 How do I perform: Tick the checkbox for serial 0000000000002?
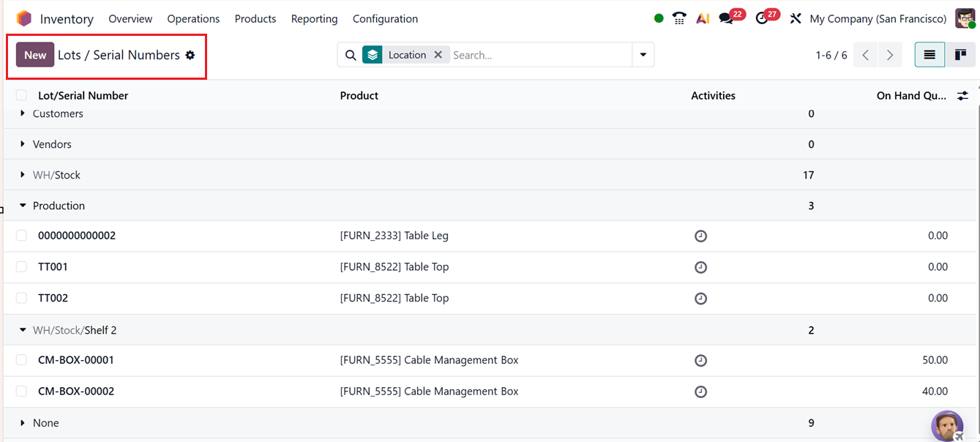pos(21,236)
